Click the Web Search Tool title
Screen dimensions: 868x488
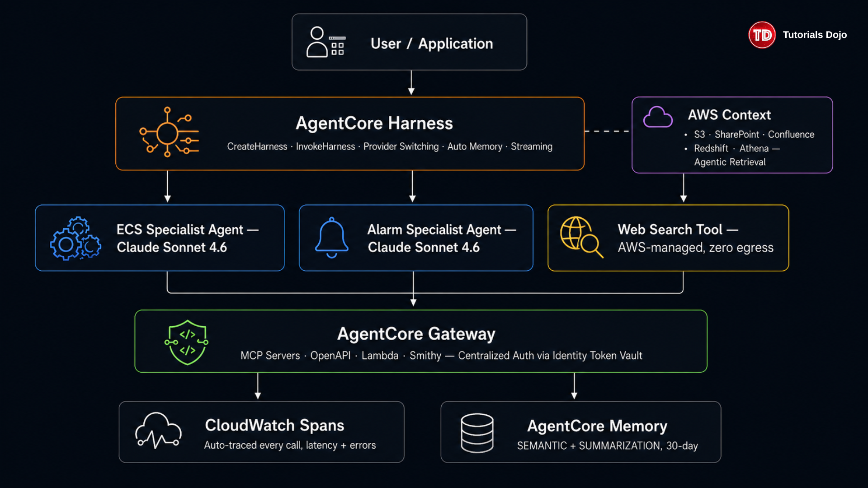[678, 230]
